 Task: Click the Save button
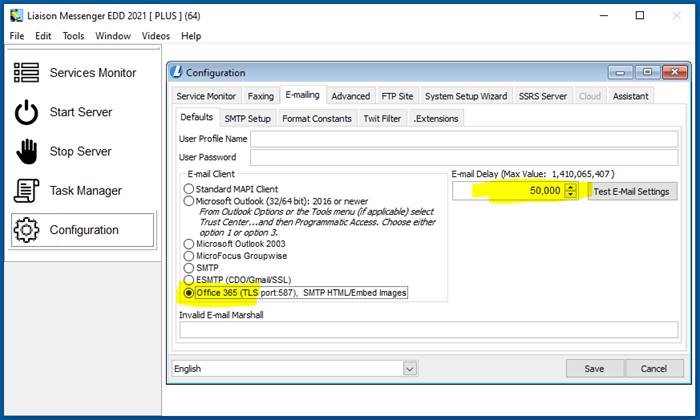594,369
